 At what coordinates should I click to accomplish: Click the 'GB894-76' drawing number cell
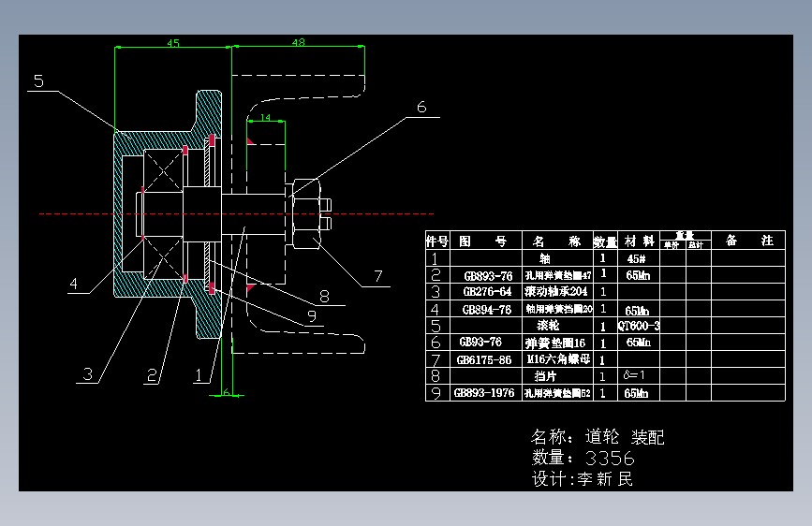coord(486,310)
